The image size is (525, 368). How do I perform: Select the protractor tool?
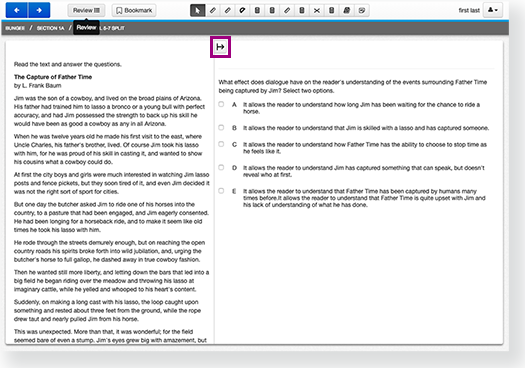tap(242, 10)
